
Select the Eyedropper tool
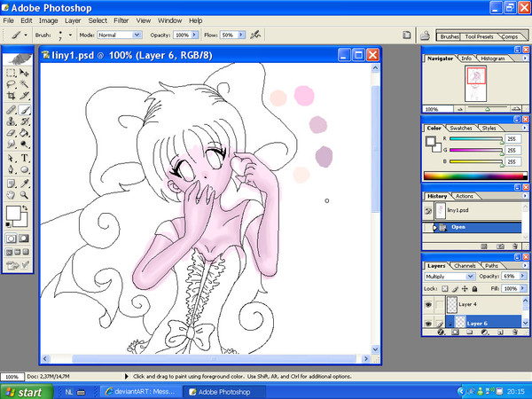tap(24, 184)
